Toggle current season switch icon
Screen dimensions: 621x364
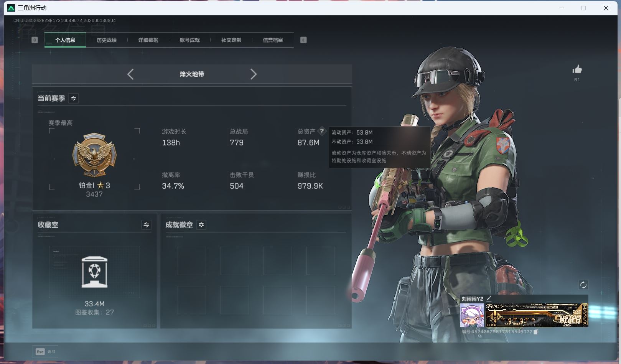coord(73,98)
